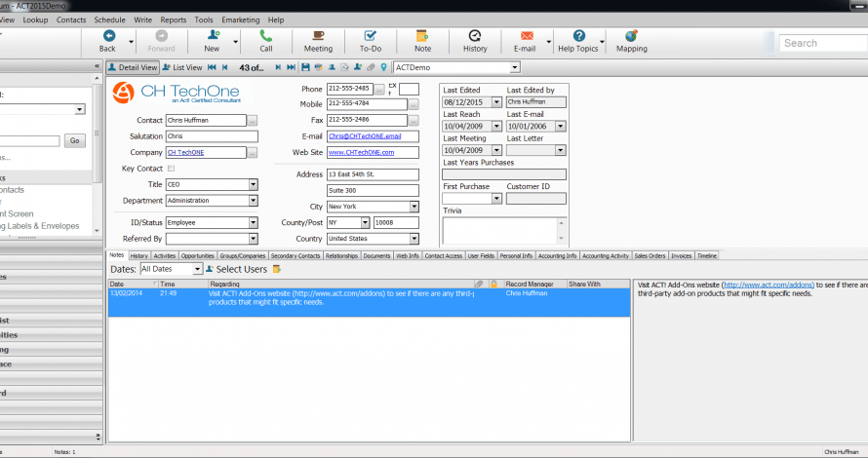Collapse the left navigation panel chevron
This screenshot has height=458, width=868.
tap(98, 66)
